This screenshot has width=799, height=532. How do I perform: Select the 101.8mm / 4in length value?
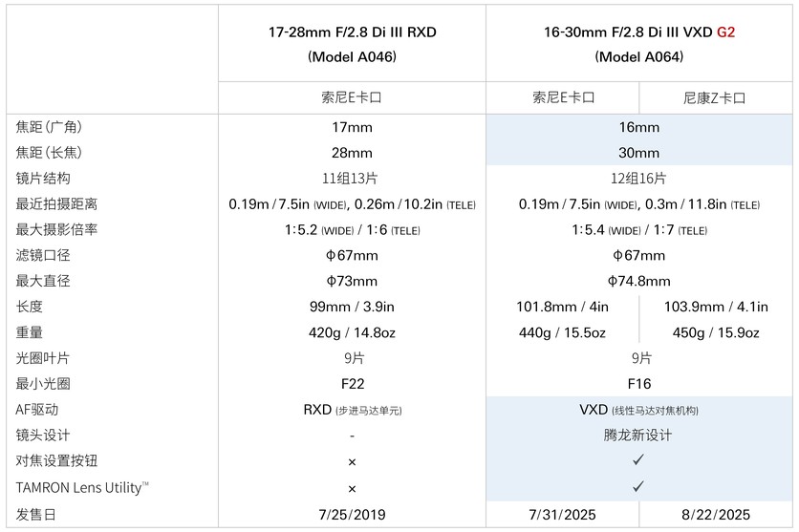point(562,307)
